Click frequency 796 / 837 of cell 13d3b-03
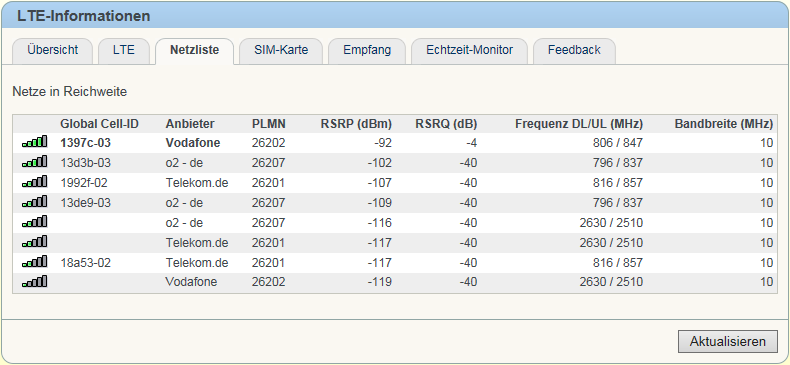Image resolution: width=790 pixels, height=365 pixels. pyautogui.click(x=618, y=163)
